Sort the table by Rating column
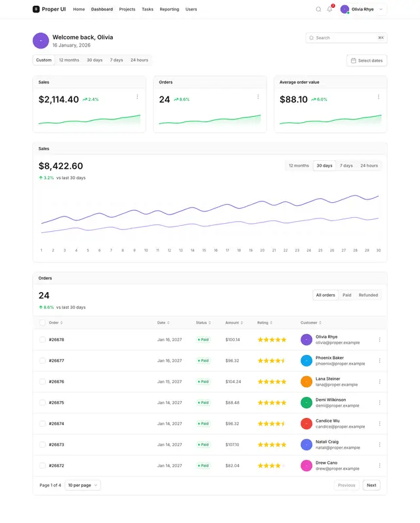Screen dimensions: 420x523 pos(265,323)
